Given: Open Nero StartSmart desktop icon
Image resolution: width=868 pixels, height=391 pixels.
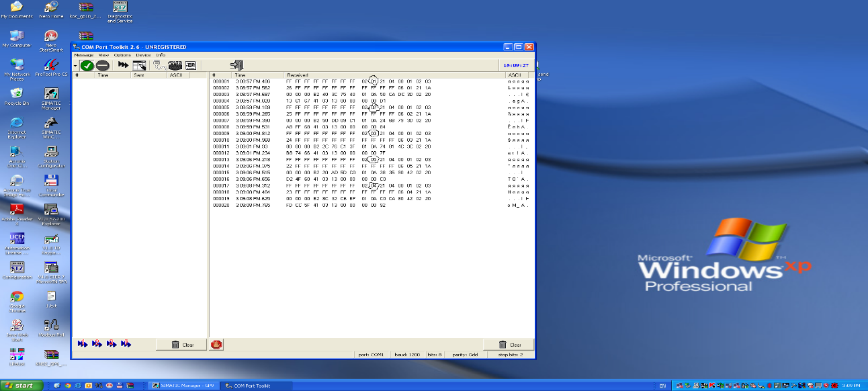Looking at the screenshot, I should [x=51, y=40].
